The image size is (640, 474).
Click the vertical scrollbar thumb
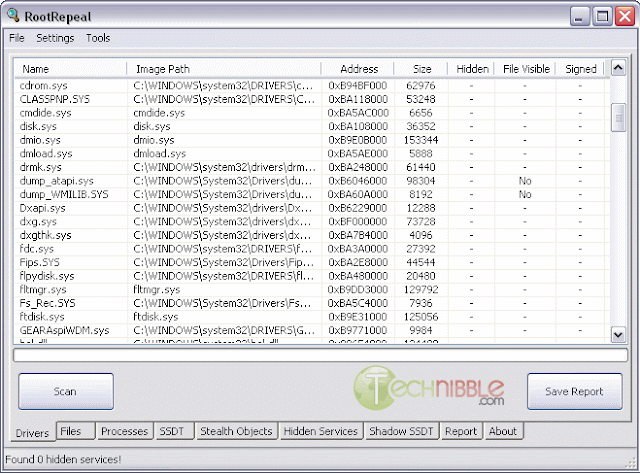pyautogui.click(x=618, y=118)
